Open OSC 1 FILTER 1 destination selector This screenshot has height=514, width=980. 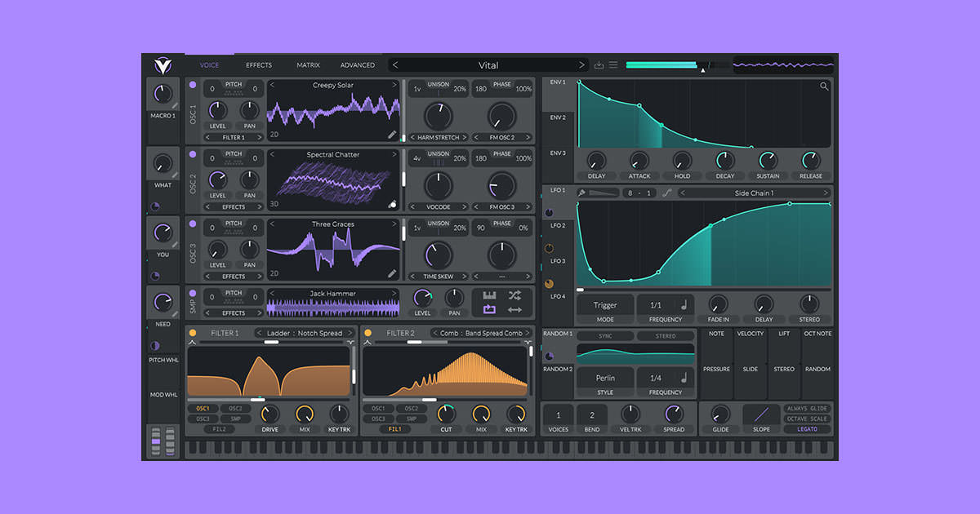[x=234, y=137]
